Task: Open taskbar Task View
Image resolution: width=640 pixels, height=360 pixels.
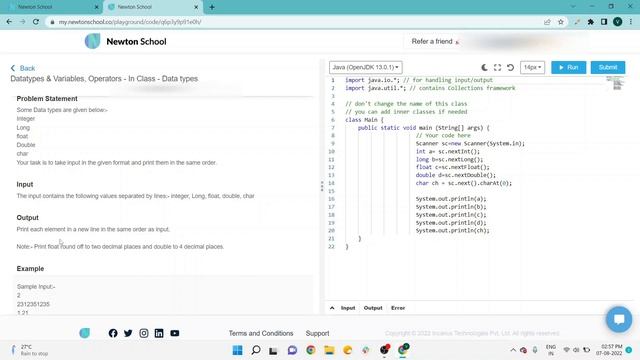Action: (x=273, y=350)
